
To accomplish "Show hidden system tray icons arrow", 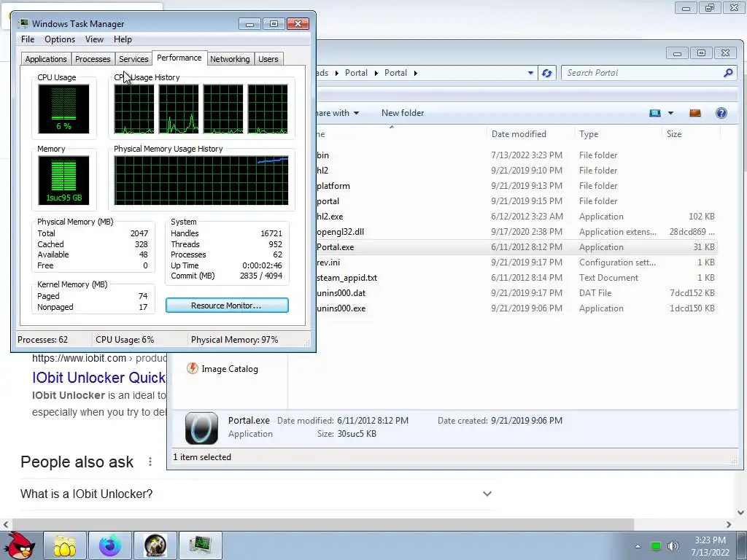I will (x=638, y=546).
